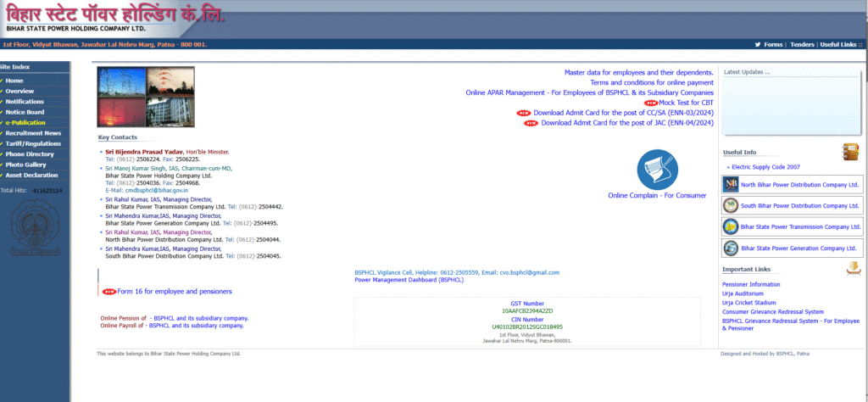Open Power Management Dashboard (BSPHCL) link
This screenshot has height=402, width=868.
click(x=409, y=280)
